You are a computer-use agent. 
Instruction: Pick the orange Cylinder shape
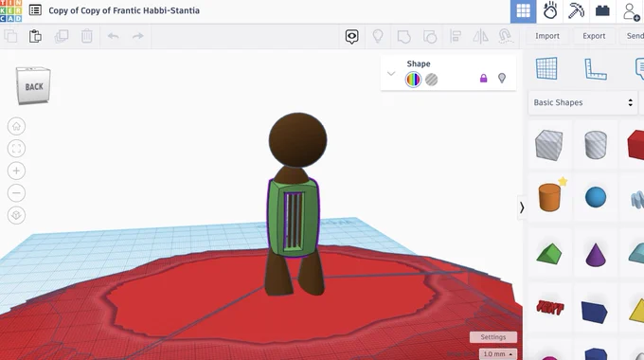(x=549, y=197)
